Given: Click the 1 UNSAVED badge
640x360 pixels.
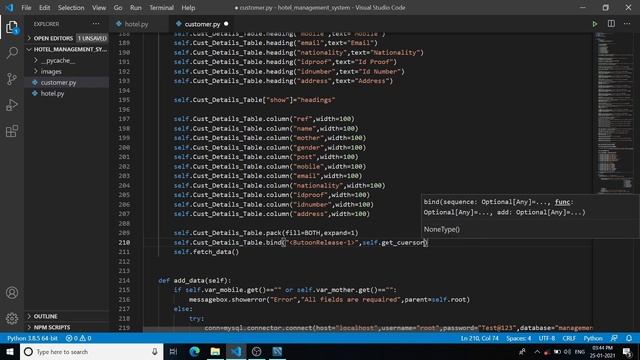Looking at the screenshot, I should tap(92, 38).
